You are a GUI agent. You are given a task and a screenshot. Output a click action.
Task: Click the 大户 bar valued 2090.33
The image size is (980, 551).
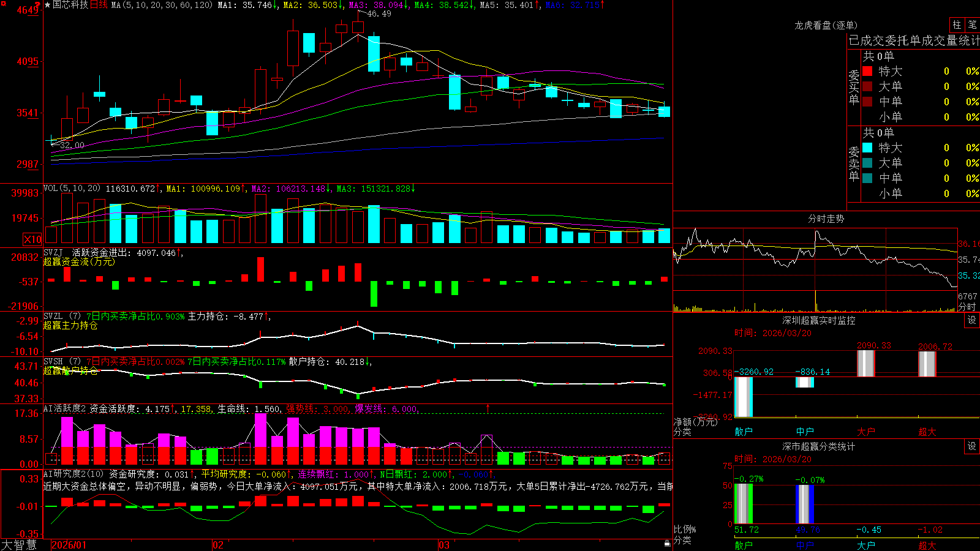[866, 364]
